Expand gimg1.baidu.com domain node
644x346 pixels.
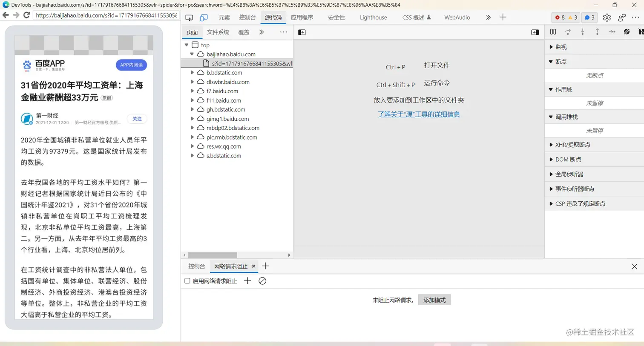(x=192, y=119)
